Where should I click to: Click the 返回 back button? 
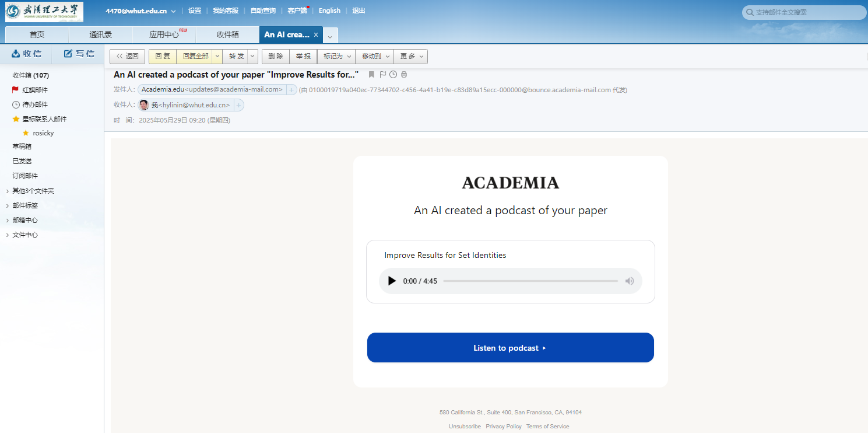click(x=128, y=56)
